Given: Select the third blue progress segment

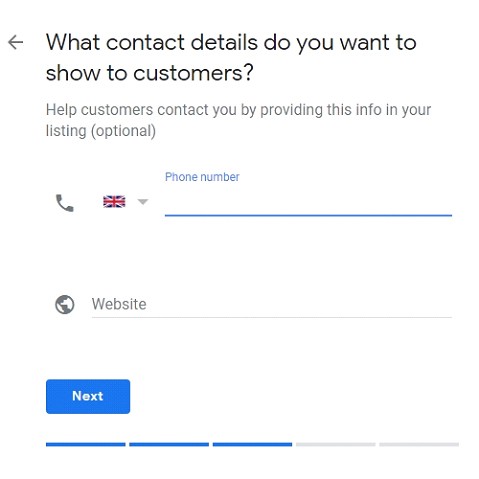Looking at the screenshot, I should coord(252,444).
